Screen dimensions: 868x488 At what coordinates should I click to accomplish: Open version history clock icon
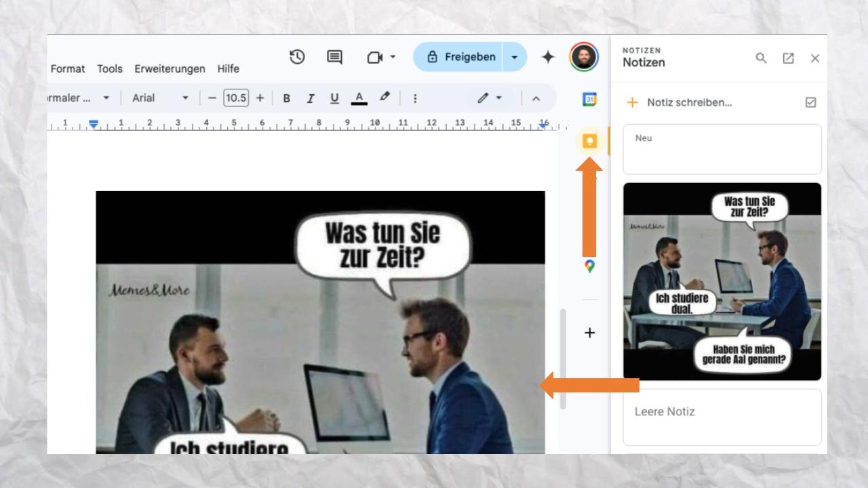[x=297, y=57]
